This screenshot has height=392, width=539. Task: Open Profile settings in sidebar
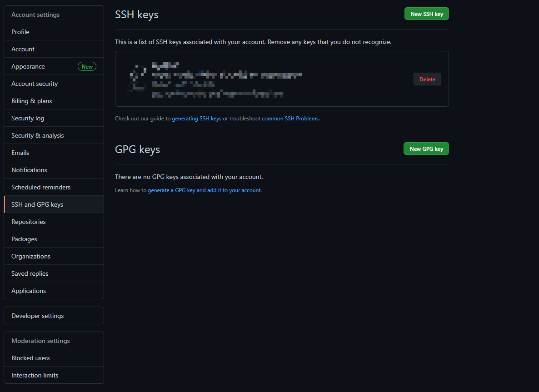(x=20, y=32)
